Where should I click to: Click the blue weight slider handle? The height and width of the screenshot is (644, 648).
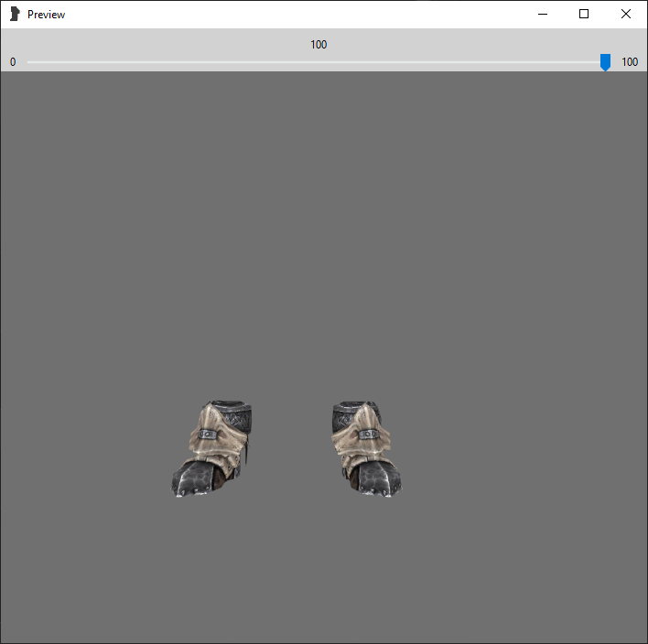(x=605, y=62)
